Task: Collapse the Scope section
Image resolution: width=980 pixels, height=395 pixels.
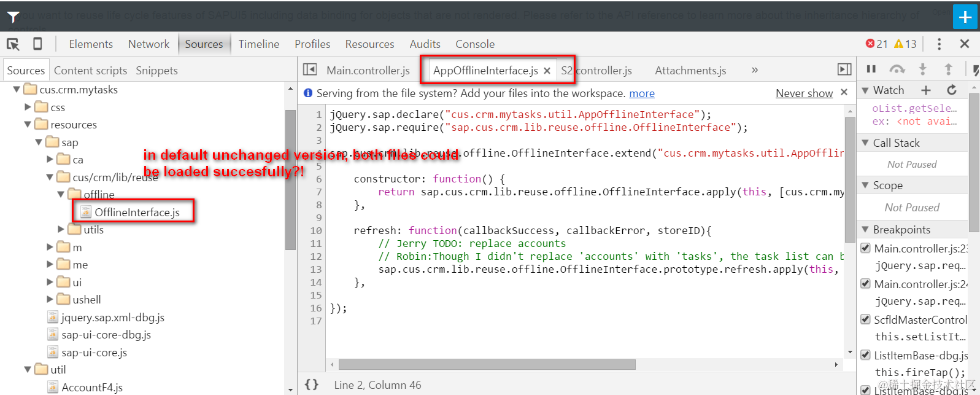Action: pyautogui.click(x=865, y=186)
